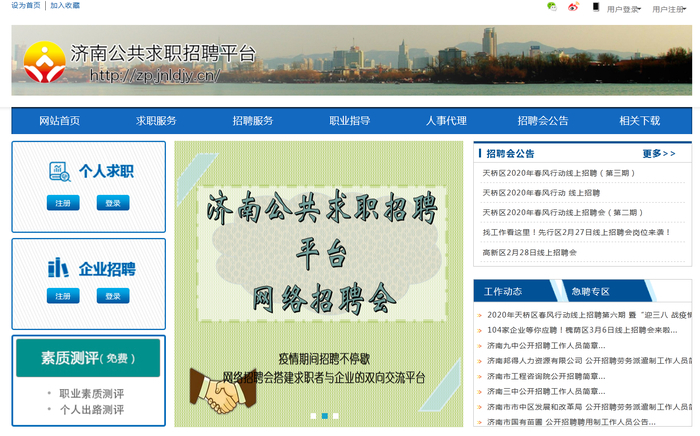The height and width of the screenshot is (436, 700).
Task: Click the 企业招聘 bar chart icon
Action: 58,268
